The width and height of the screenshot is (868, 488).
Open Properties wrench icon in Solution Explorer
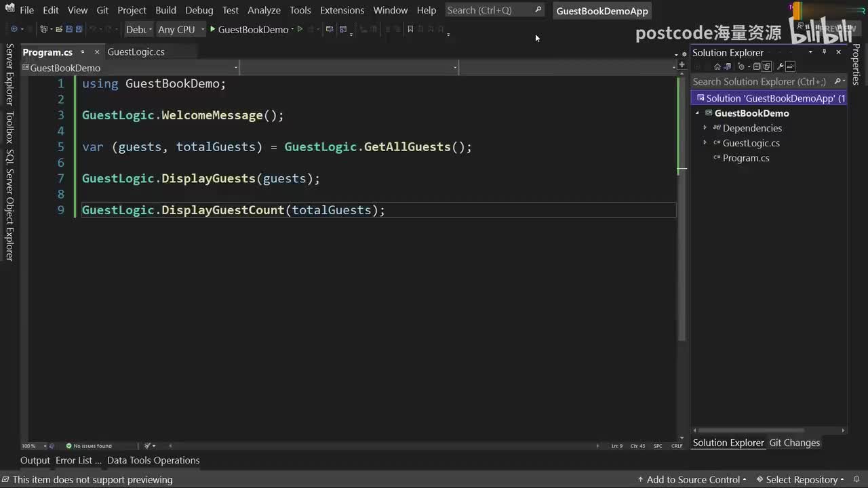coord(781,66)
